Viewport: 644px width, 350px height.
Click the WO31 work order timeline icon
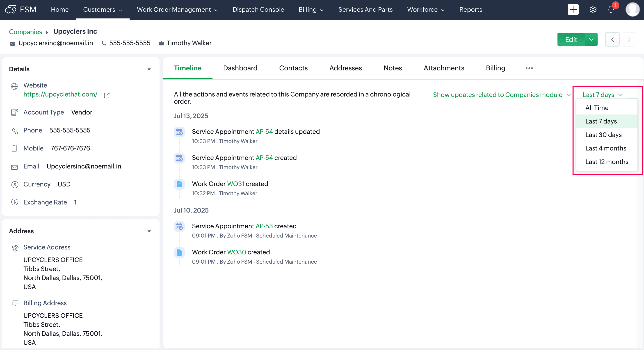point(179,184)
